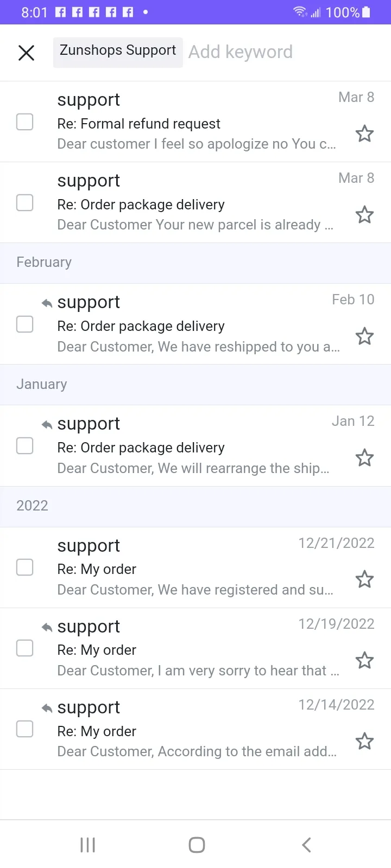The width and height of the screenshot is (391, 868).
Task: Open recent apps from navigation bar
Action: coord(87,845)
